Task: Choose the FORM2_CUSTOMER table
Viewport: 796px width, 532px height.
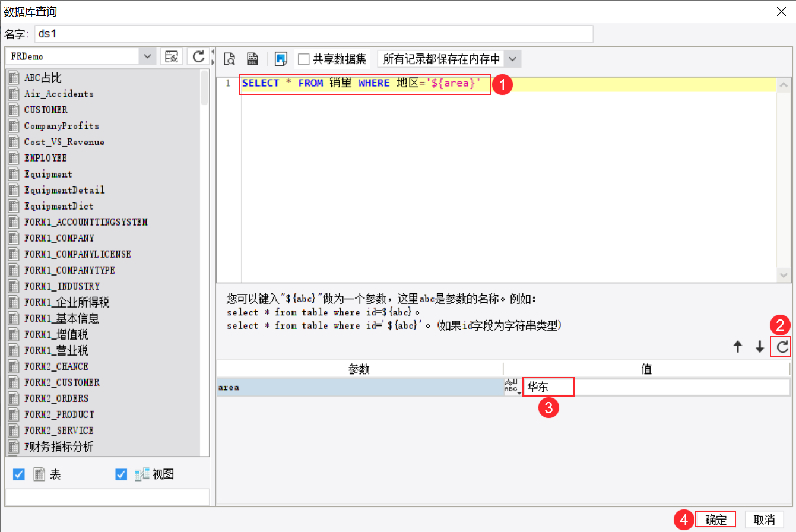Action: pos(62,382)
